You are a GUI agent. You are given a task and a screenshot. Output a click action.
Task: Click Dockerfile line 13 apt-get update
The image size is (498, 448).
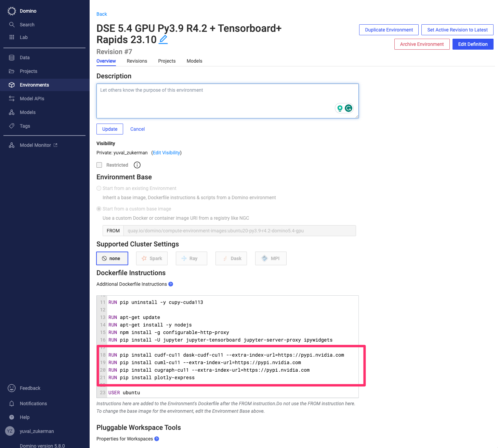(134, 317)
